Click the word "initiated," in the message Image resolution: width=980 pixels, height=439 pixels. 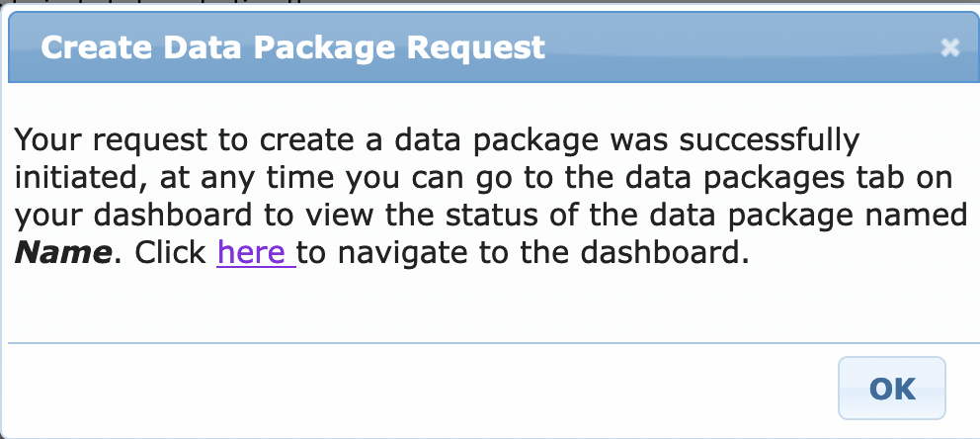pyautogui.click(x=82, y=178)
